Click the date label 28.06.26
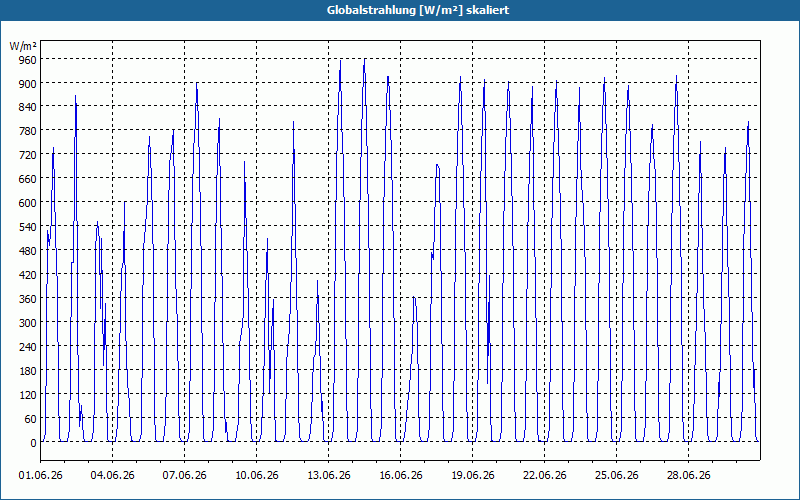Image resolution: width=800 pixels, height=500 pixels. (x=688, y=476)
